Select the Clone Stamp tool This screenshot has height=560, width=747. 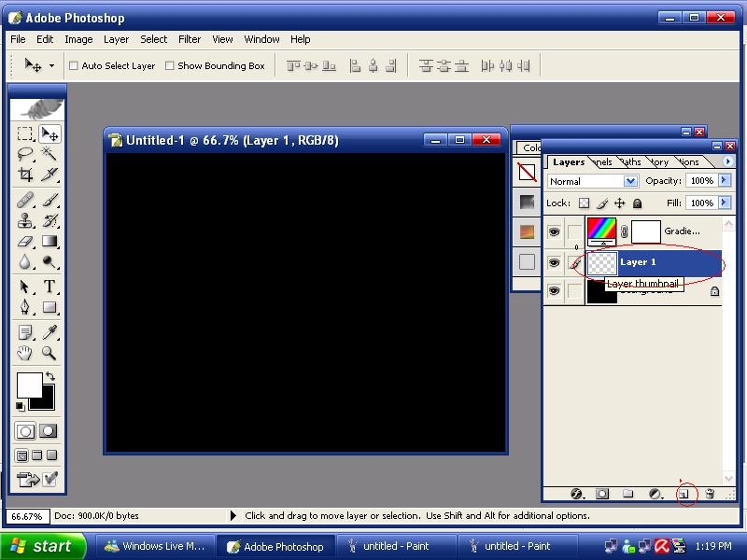coord(25,220)
